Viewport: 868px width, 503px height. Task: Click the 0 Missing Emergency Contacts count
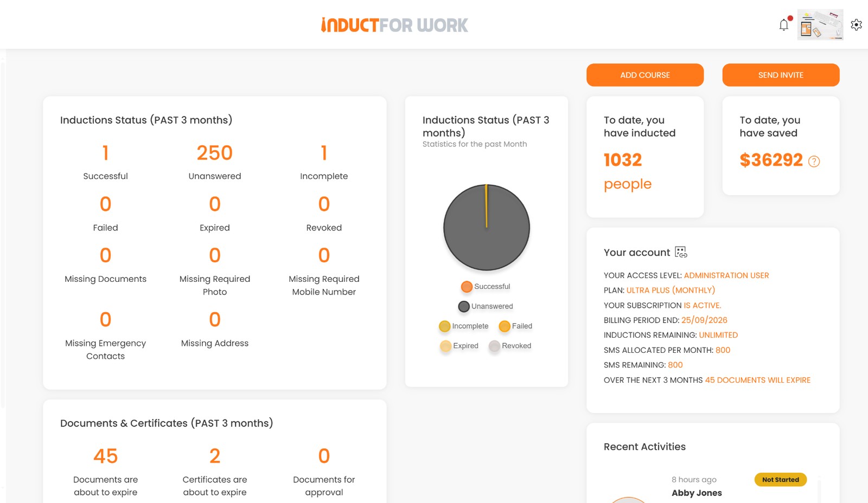pyautogui.click(x=106, y=320)
